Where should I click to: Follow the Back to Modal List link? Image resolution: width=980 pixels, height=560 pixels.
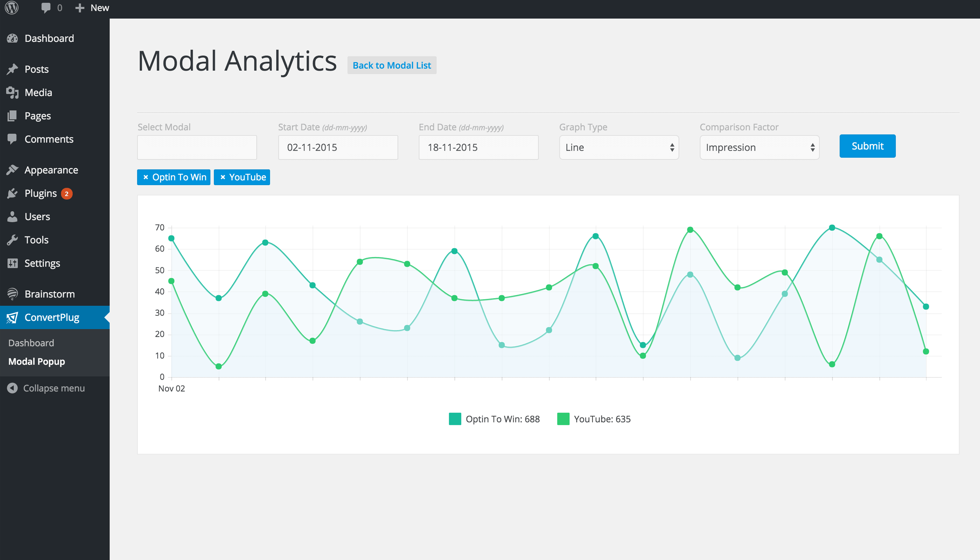392,65
